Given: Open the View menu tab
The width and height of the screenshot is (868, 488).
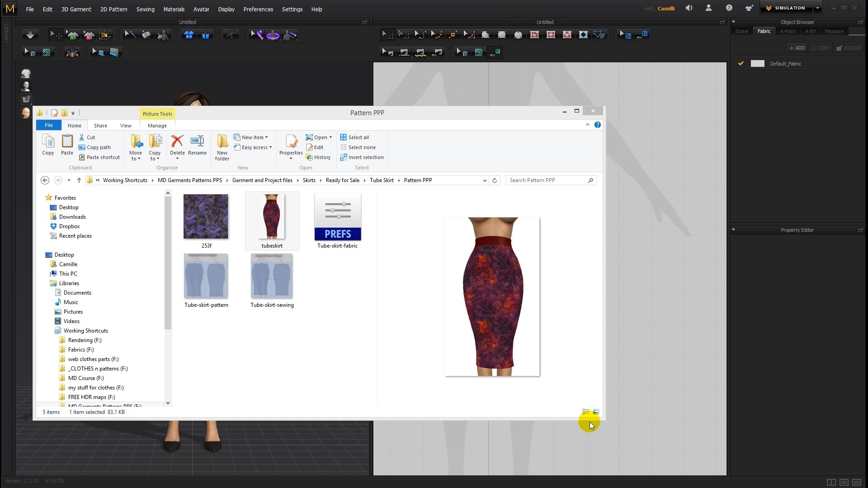Looking at the screenshot, I should click(x=126, y=125).
